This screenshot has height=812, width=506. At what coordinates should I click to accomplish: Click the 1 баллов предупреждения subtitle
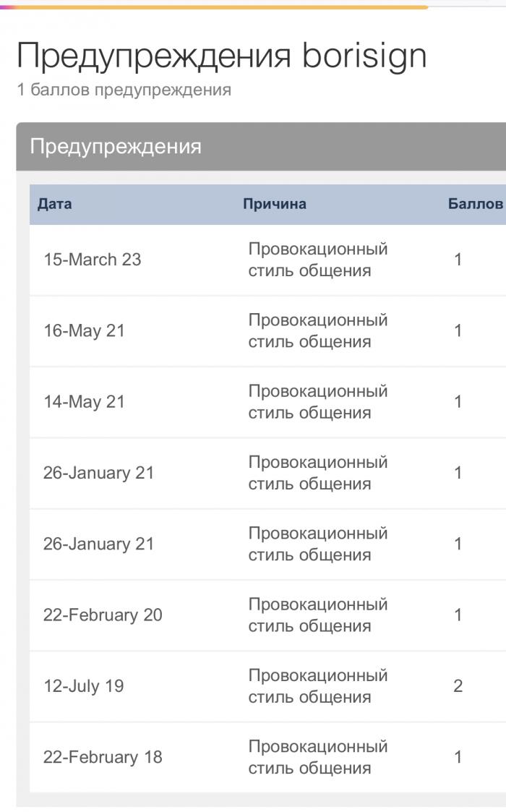click(x=124, y=90)
